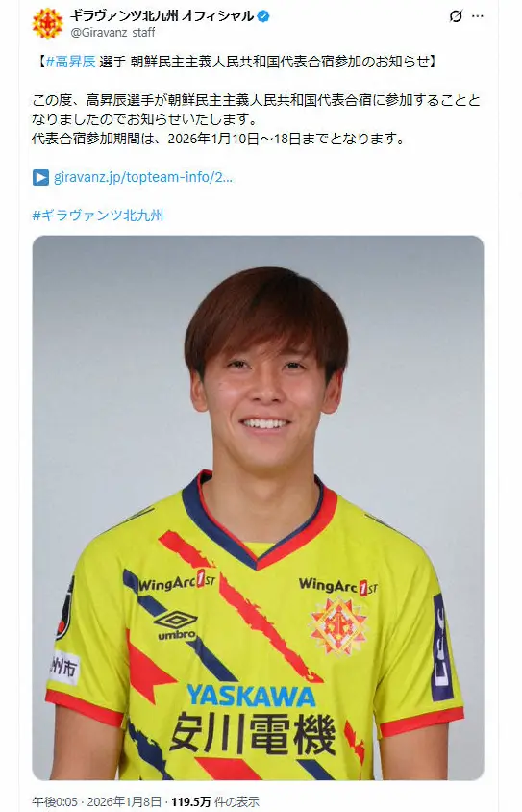The width and height of the screenshot is (522, 812).
Task: Click the tweet body text about 代表合宿
Action: click(256, 119)
